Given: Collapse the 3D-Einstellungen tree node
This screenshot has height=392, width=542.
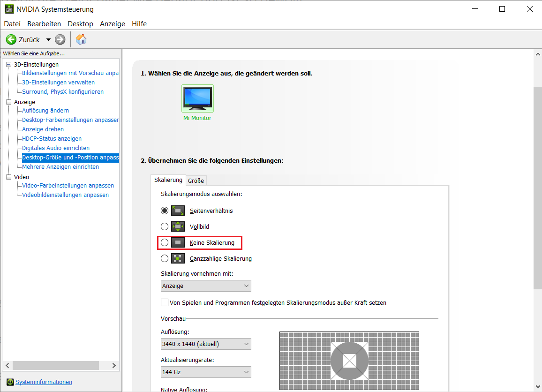Looking at the screenshot, I should click(8, 64).
